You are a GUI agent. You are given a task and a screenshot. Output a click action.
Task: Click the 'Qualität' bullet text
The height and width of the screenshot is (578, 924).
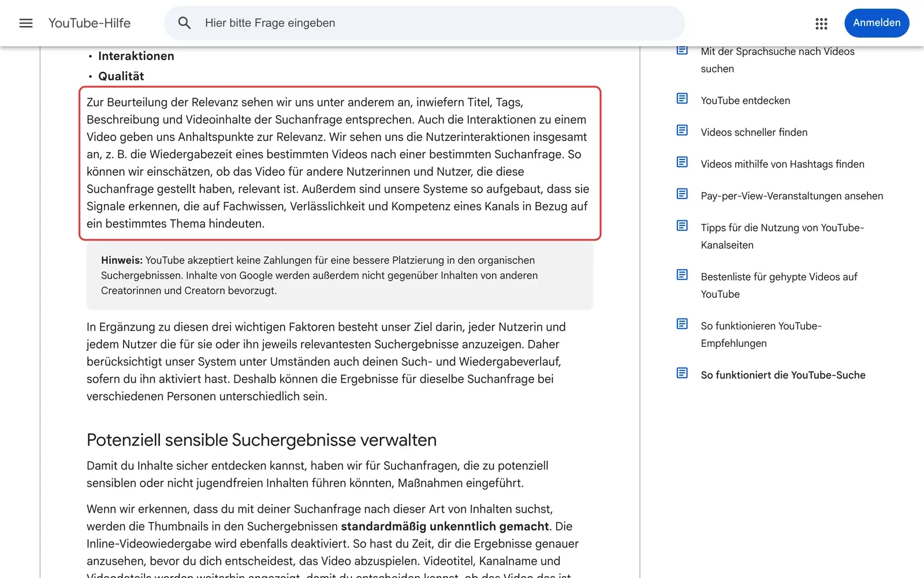tap(121, 76)
